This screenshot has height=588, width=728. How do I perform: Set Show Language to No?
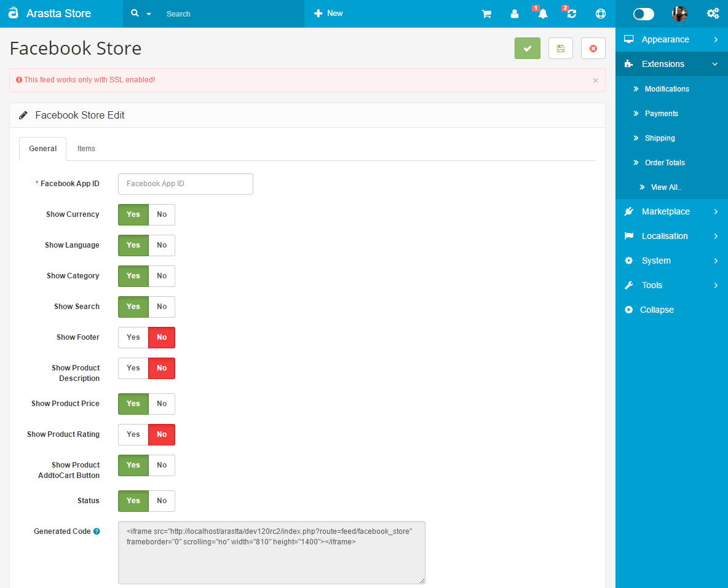click(162, 245)
